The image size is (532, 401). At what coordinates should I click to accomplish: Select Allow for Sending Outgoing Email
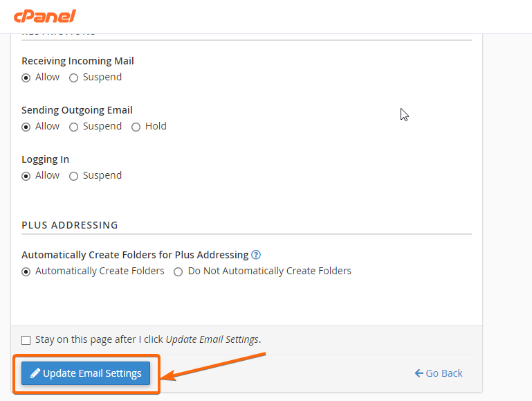[x=26, y=127]
